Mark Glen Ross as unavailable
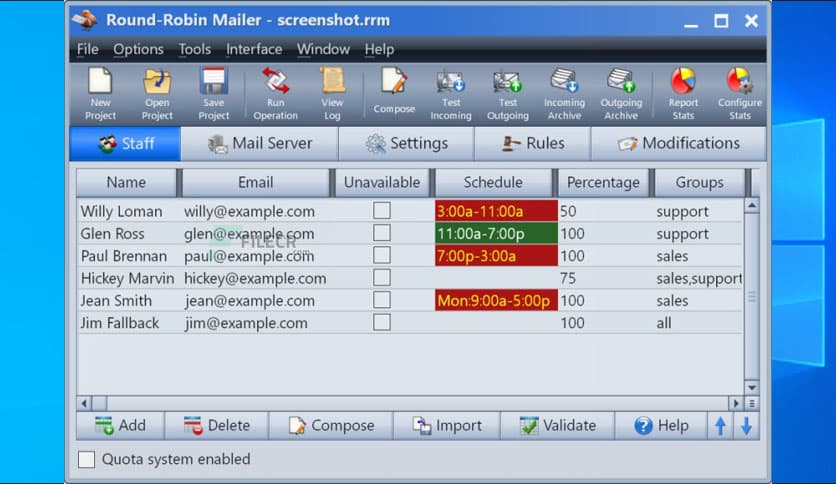Screen dimensions: 836x484 382,233
